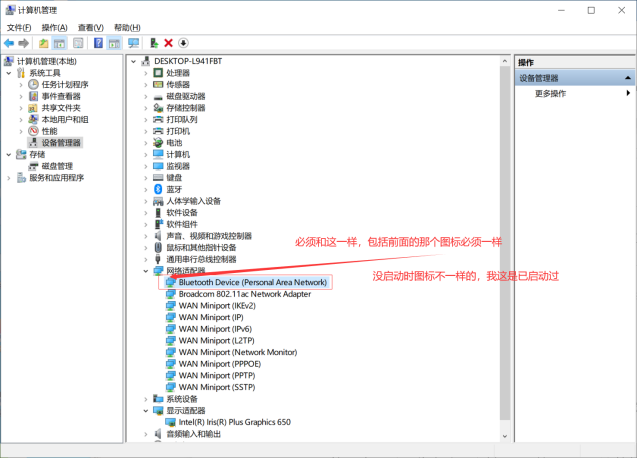Screen dimensions: 638x458
Task: Click the 电池 battery icon
Action: (158, 143)
